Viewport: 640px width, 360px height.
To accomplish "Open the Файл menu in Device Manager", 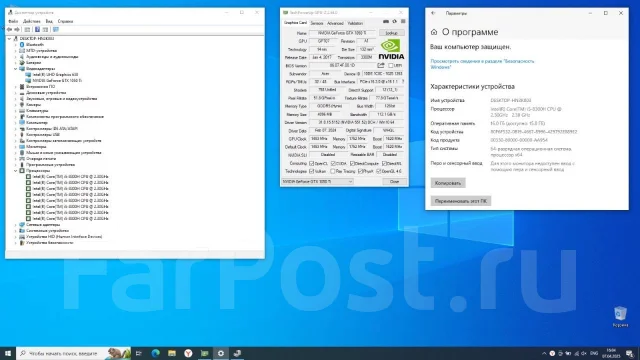I will click(x=13, y=21).
